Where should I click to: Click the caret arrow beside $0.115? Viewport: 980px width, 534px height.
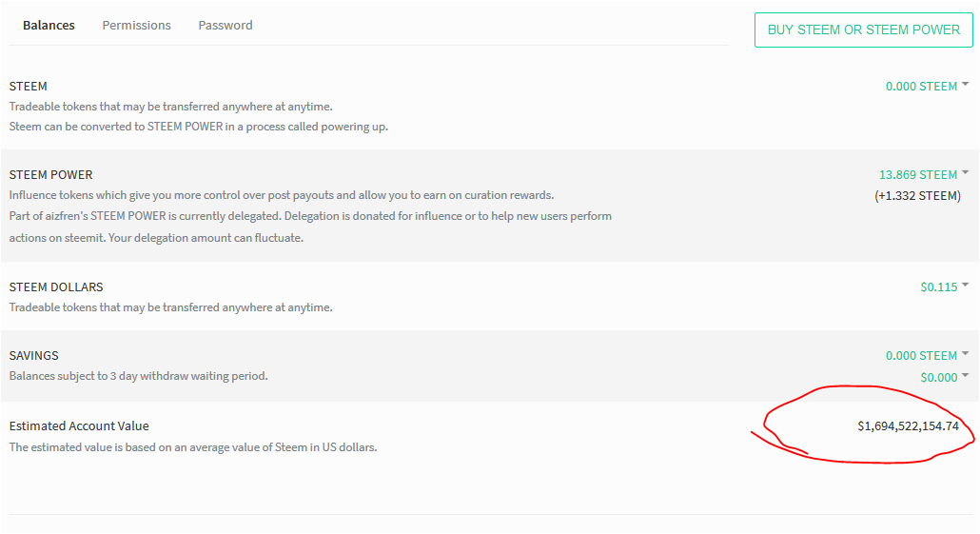[x=966, y=285]
